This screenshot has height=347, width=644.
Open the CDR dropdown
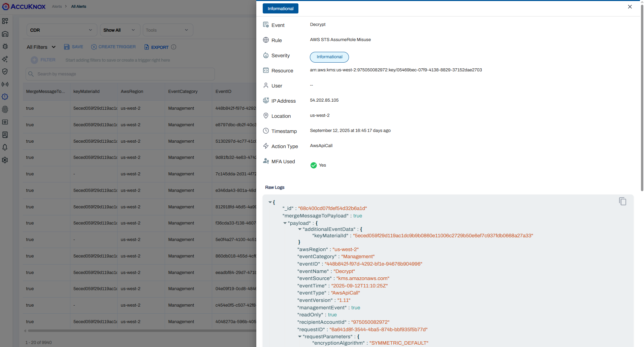[62, 30]
